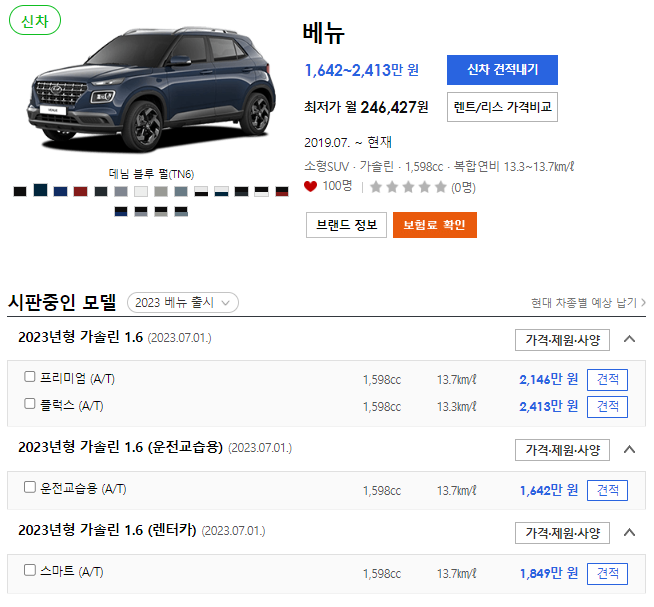Click 견적 for 운전교습용 (A/T)

[607, 490]
